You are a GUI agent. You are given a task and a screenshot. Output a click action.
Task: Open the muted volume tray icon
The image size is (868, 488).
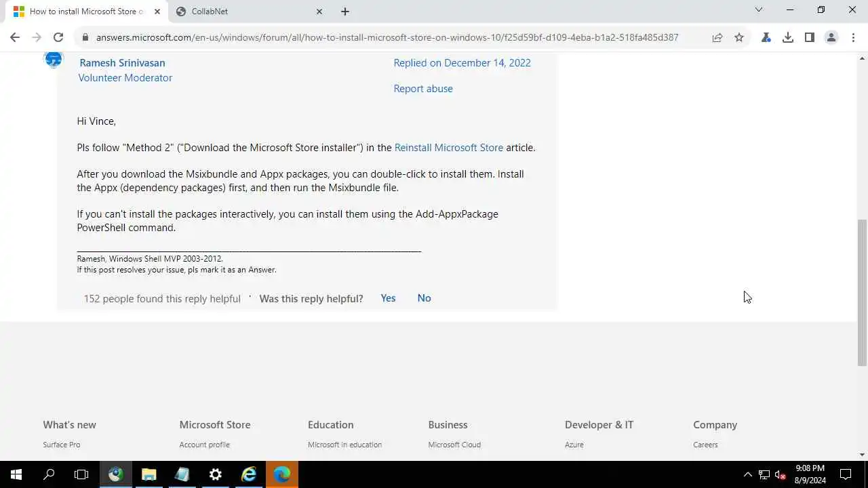pos(781,474)
